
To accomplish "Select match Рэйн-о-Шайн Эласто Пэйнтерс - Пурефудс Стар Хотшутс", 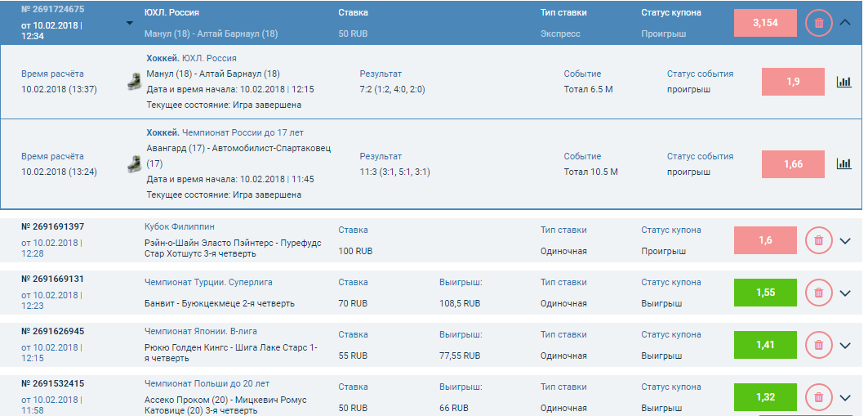I will coord(233,248).
